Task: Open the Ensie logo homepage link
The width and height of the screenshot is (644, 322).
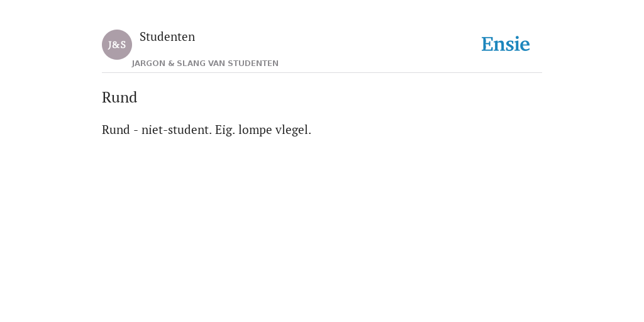Action: tap(506, 45)
